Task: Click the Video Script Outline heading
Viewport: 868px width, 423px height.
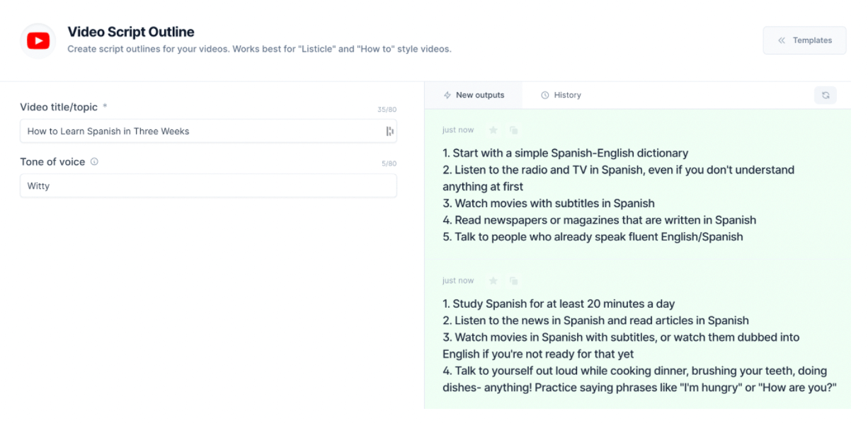Action: [x=131, y=32]
